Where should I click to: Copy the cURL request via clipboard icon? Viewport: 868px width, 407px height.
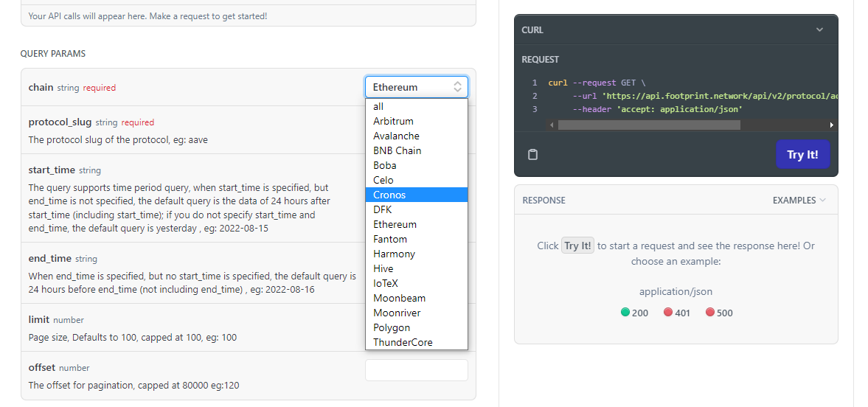533,155
